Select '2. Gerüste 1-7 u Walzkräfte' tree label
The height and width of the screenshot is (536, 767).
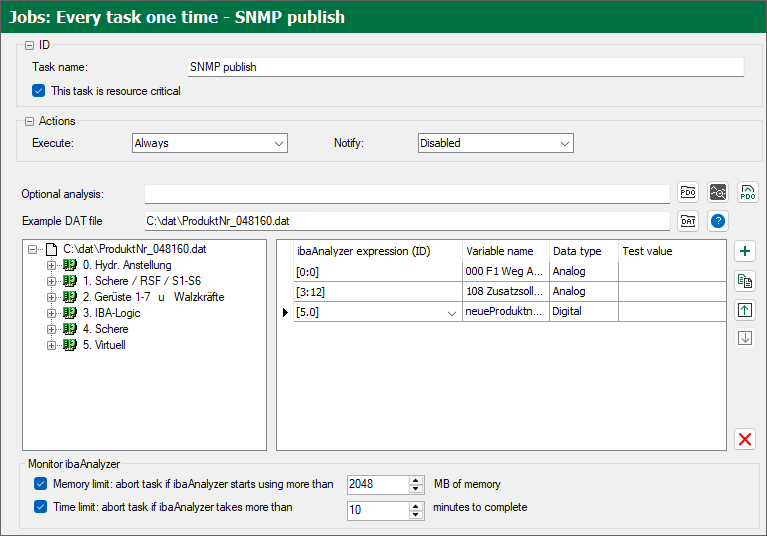154,297
